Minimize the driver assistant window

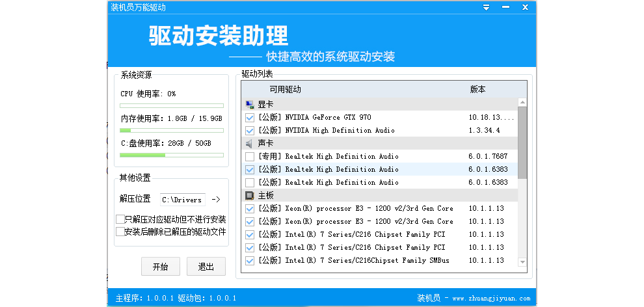coord(505,8)
